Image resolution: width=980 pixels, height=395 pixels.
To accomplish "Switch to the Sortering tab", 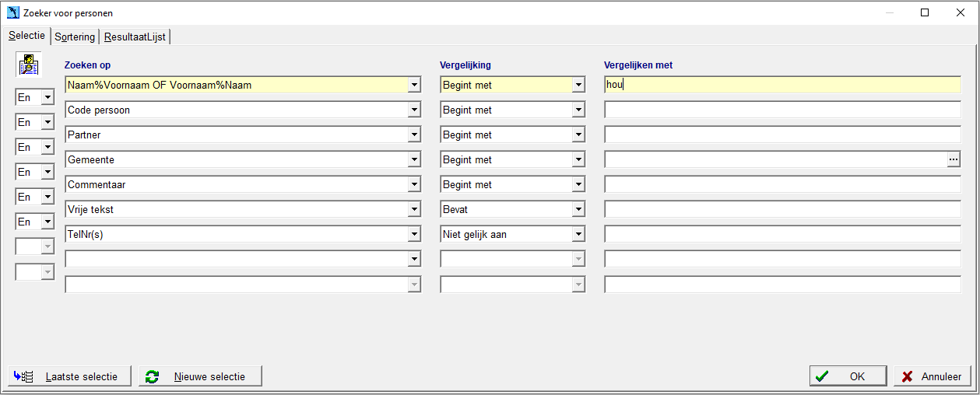I will tap(75, 37).
